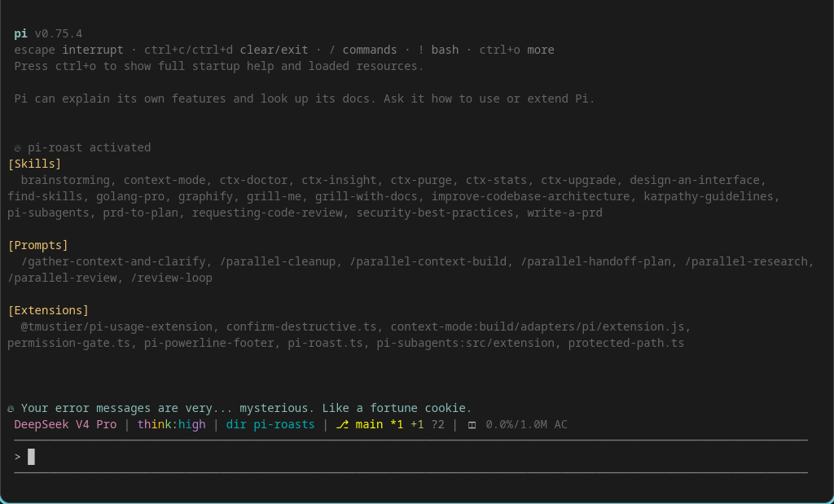
Task: Click the 'permission-gate.ts' extension
Action: click(68, 343)
